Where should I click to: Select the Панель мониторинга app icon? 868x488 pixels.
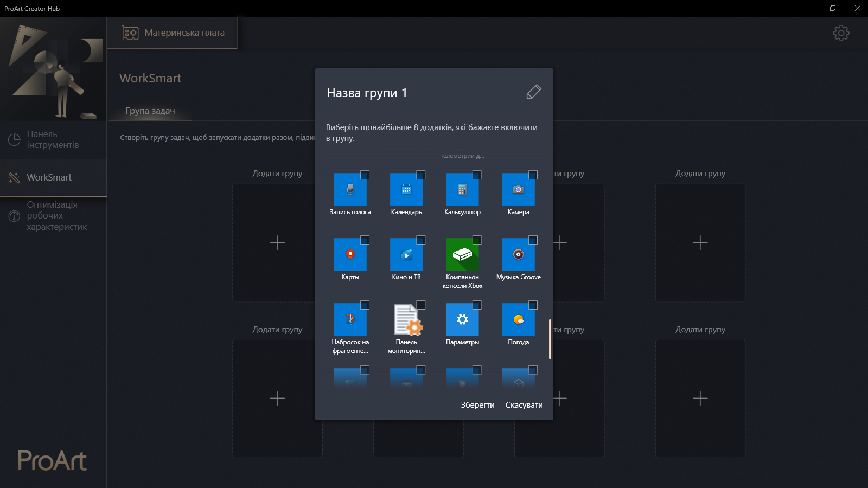coord(406,319)
